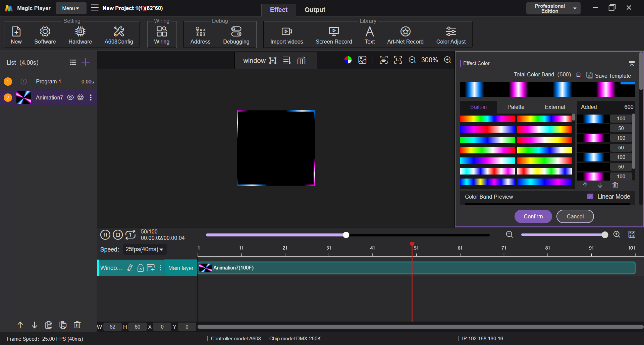The height and width of the screenshot is (345, 644).
Task: Toggle loop playback mode
Action: click(130, 234)
